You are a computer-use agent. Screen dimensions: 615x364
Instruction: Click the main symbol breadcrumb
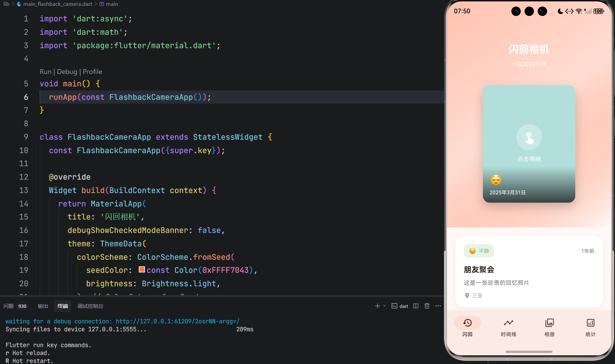112,4
